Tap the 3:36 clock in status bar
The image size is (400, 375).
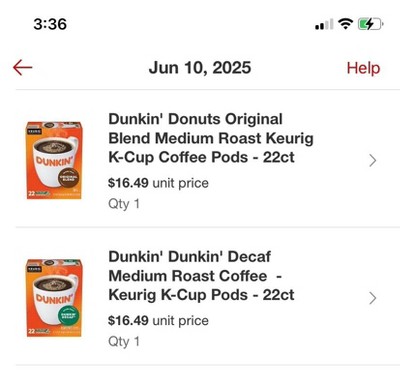coord(50,24)
